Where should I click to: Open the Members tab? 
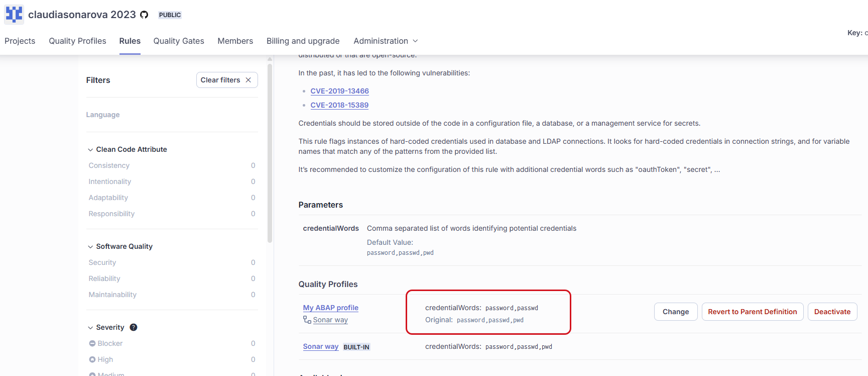(x=235, y=41)
